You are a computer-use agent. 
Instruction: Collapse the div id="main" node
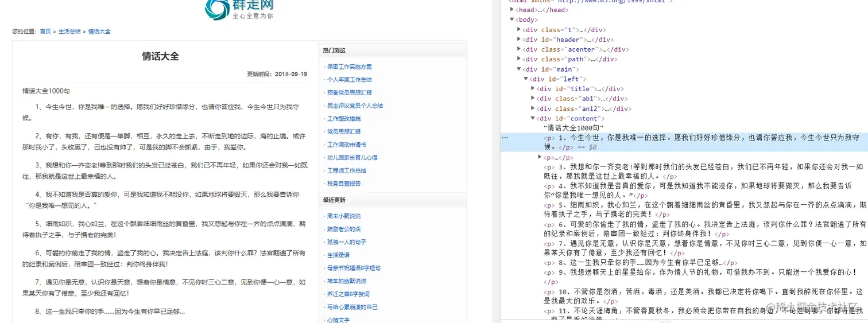coord(519,69)
